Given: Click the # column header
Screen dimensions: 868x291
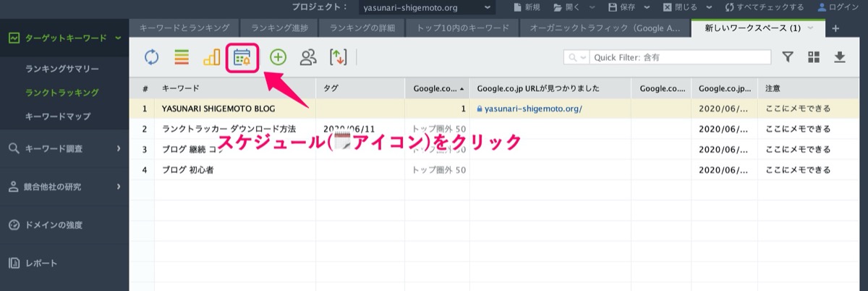Looking at the screenshot, I should pyautogui.click(x=145, y=88).
